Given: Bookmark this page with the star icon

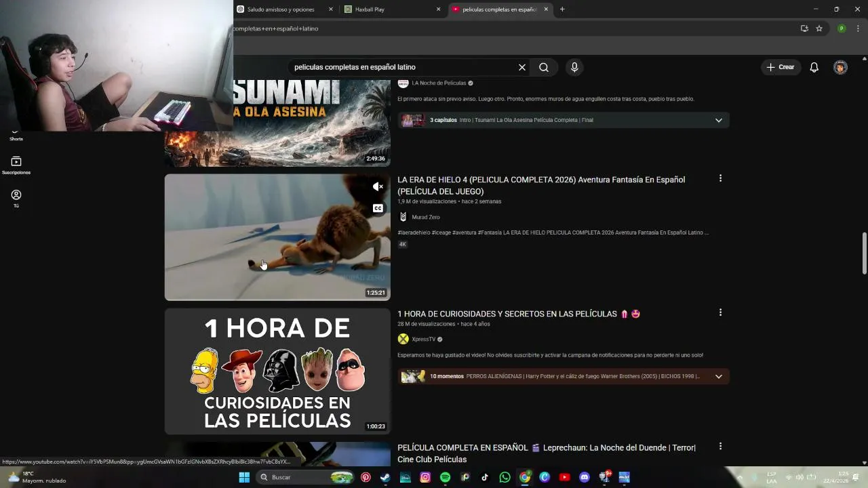Looking at the screenshot, I should coord(819,28).
